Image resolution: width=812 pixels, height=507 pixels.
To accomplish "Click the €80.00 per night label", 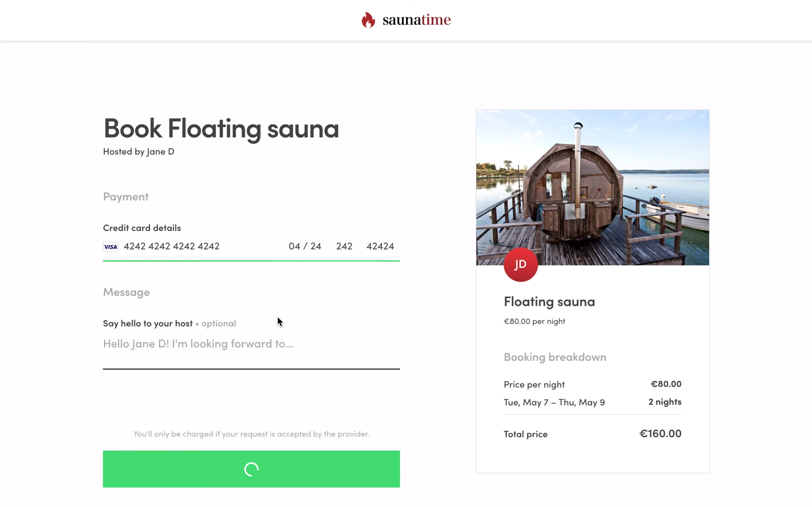I will tap(534, 321).
